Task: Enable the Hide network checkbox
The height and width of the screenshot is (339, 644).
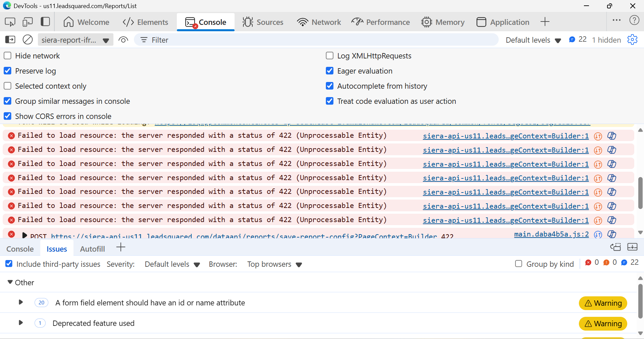Action: 8,56
